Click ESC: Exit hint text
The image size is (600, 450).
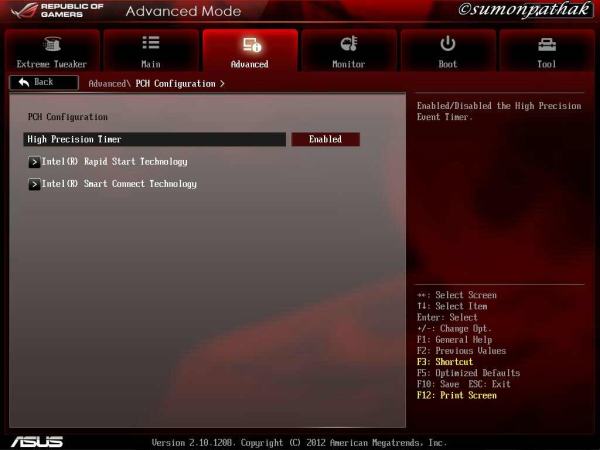click(489, 384)
